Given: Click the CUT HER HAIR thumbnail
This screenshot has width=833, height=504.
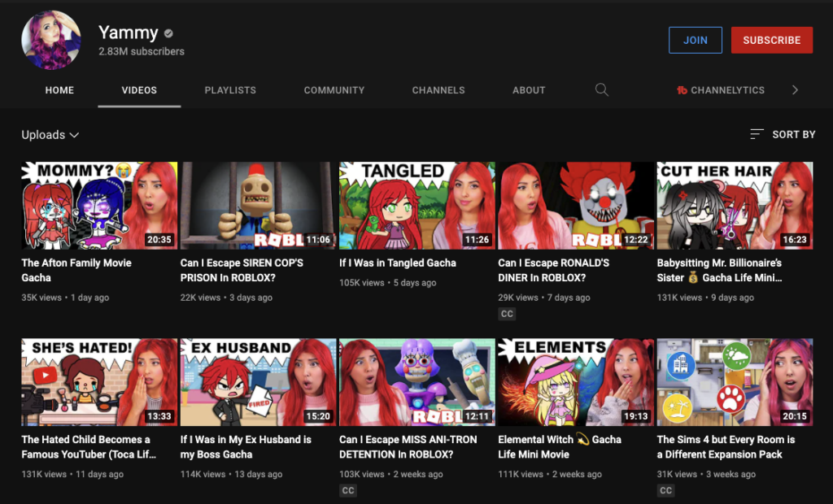Looking at the screenshot, I should click(x=735, y=206).
